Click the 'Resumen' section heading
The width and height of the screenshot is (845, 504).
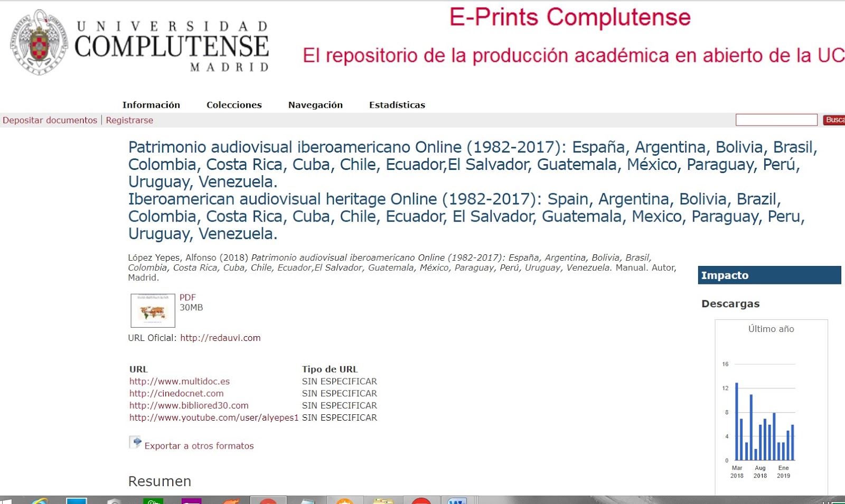159,481
